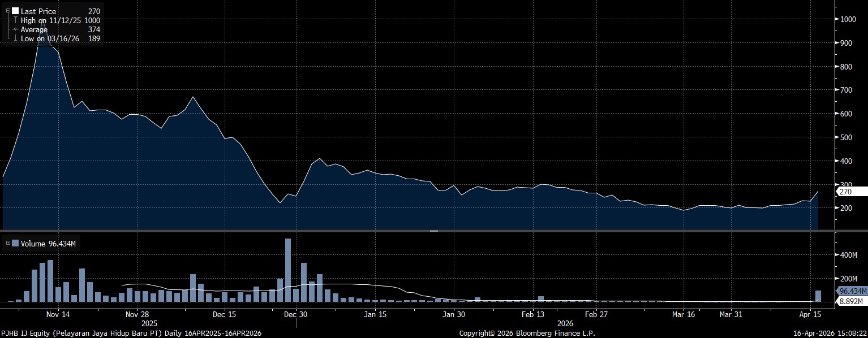Expand the Volume legend box
This screenshot has height=338, width=868.
coord(8,244)
